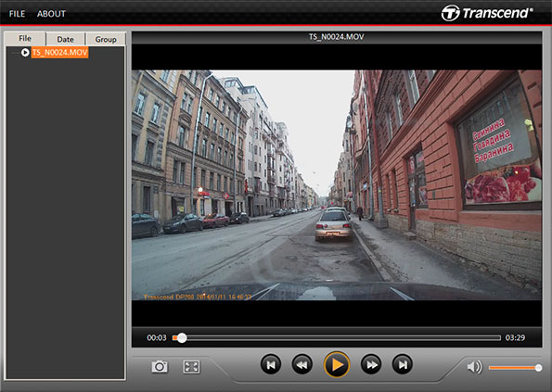Switch to the Group tab
This screenshot has width=552, height=392.
(x=106, y=39)
